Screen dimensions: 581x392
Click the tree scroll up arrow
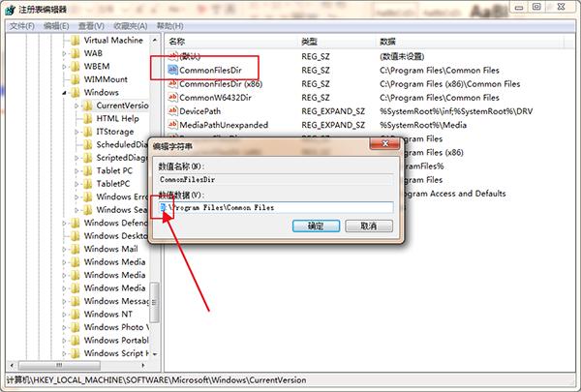(x=155, y=40)
